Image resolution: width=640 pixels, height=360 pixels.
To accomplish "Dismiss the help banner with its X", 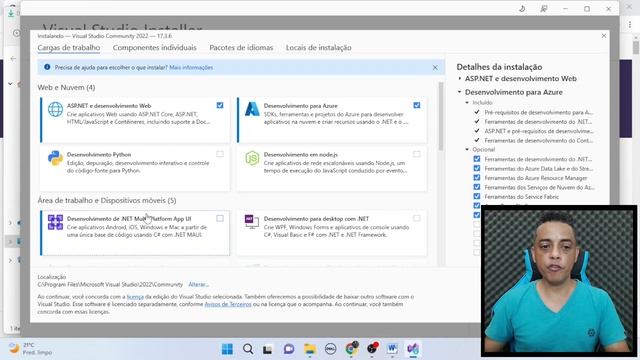I will (x=435, y=67).
